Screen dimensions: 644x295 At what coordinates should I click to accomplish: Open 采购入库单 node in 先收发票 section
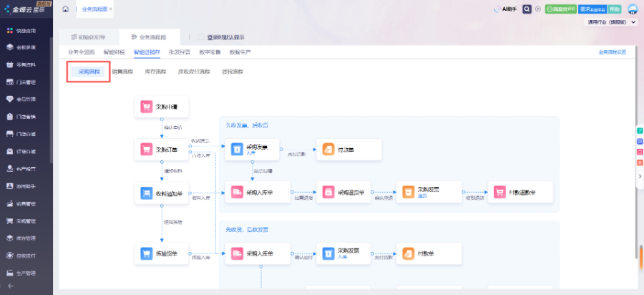tap(258, 193)
